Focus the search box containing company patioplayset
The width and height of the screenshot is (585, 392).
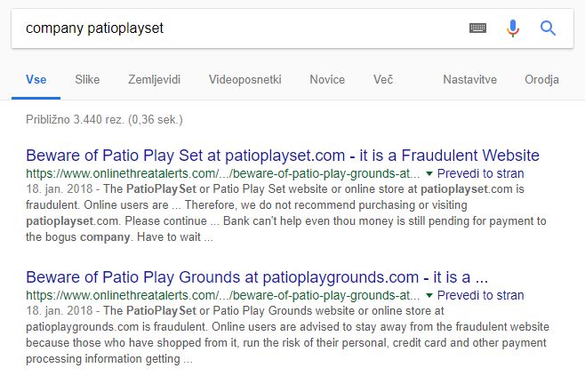[239, 28]
